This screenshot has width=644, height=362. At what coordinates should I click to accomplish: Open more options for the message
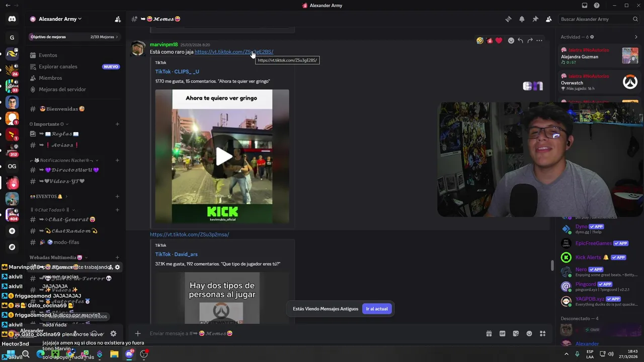click(x=539, y=40)
